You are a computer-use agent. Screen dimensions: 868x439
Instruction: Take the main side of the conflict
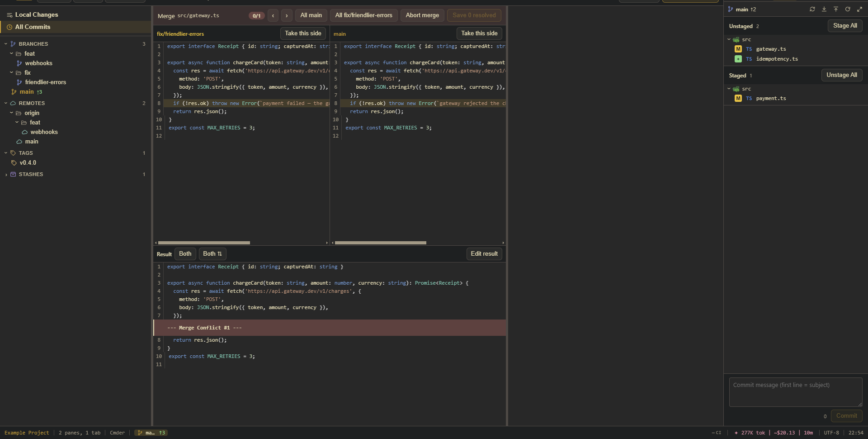479,33
